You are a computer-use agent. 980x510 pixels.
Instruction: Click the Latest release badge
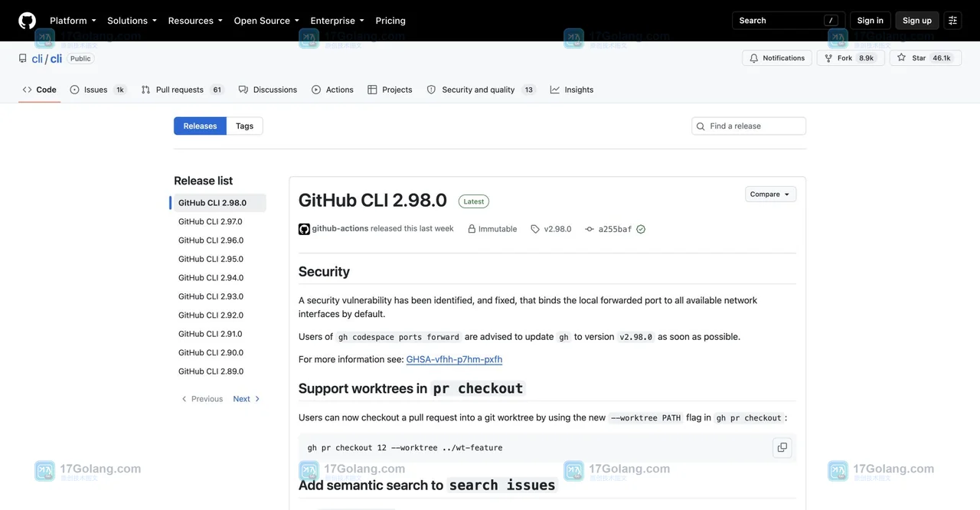[x=474, y=201]
